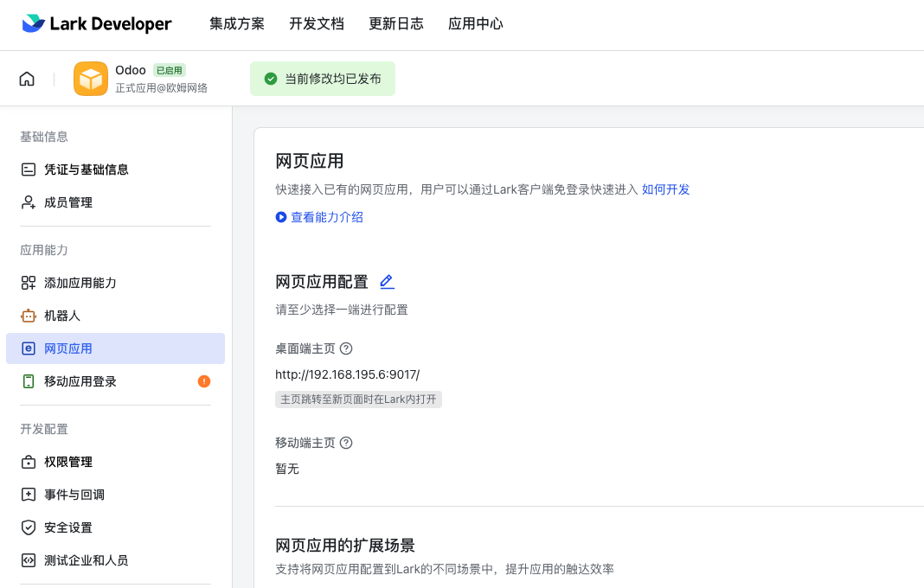This screenshot has height=588, width=924.
Task: Click the 已启用 status tag
Action: pos(170,70)
